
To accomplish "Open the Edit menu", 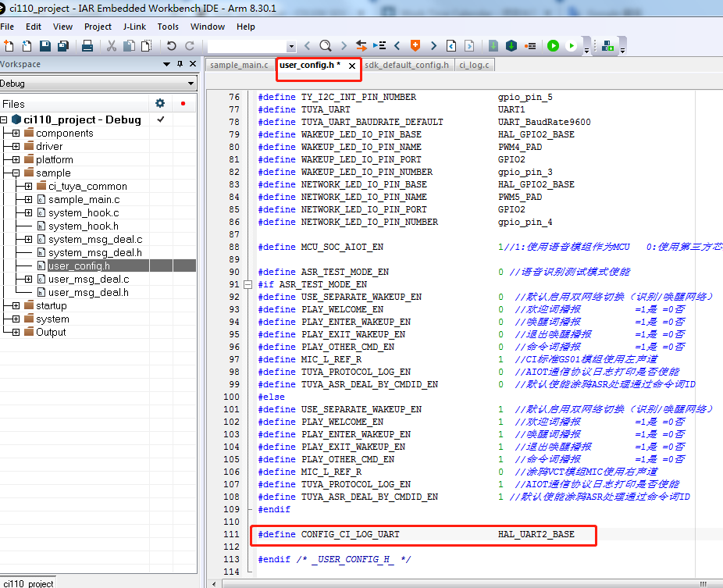I will coord(34,27).
